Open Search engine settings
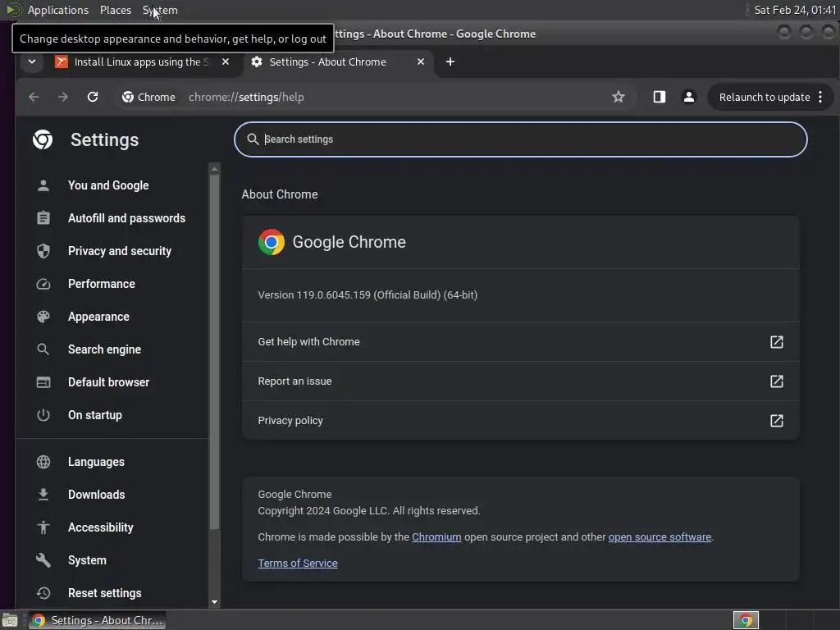Screen dimensions: 840x630 pos(104,349)
